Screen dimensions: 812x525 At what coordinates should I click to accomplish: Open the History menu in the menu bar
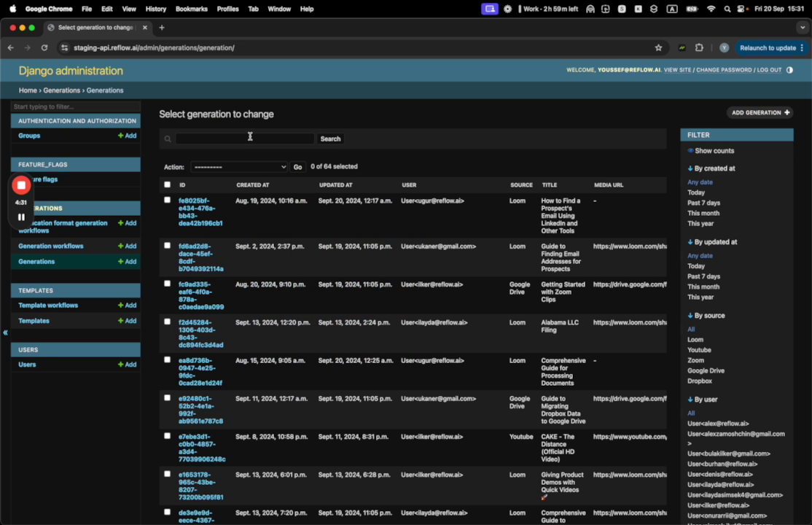(x=155, y=9)
